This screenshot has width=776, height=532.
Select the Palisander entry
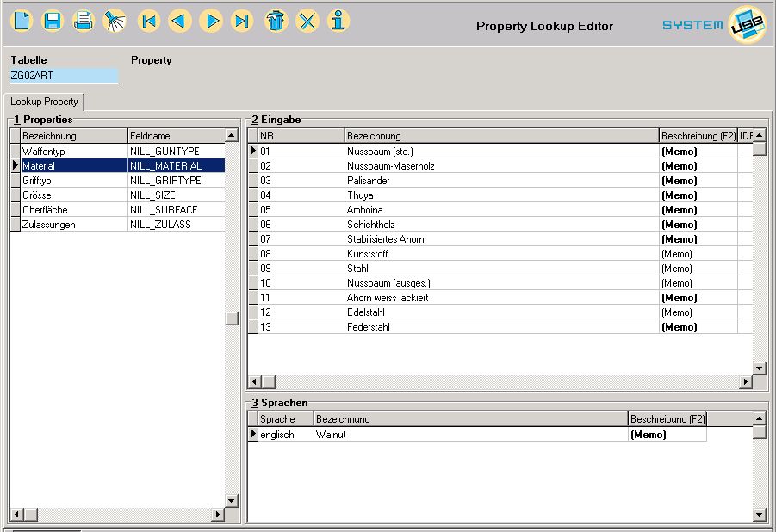500,180
